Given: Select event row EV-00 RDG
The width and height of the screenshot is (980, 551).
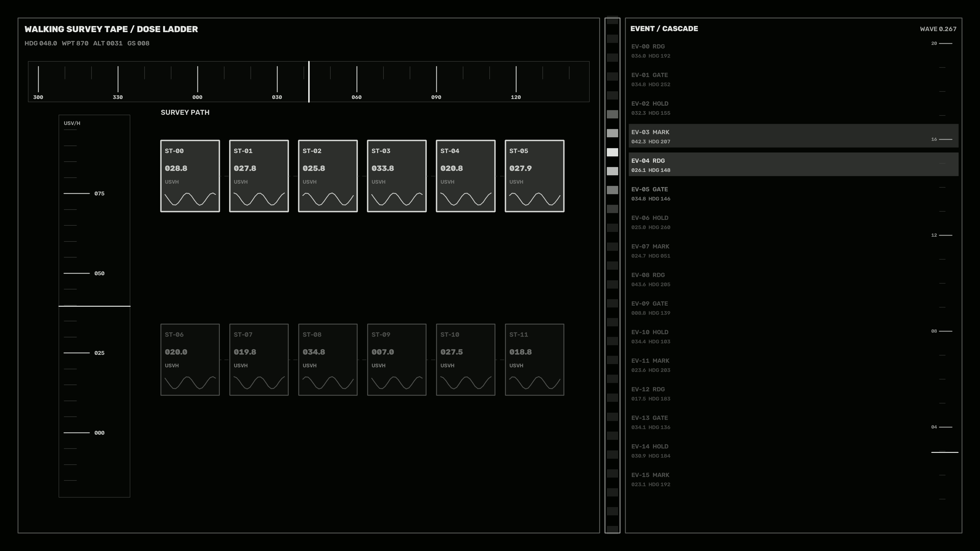Looking at the screenshot, I should (x=793, y=50).
